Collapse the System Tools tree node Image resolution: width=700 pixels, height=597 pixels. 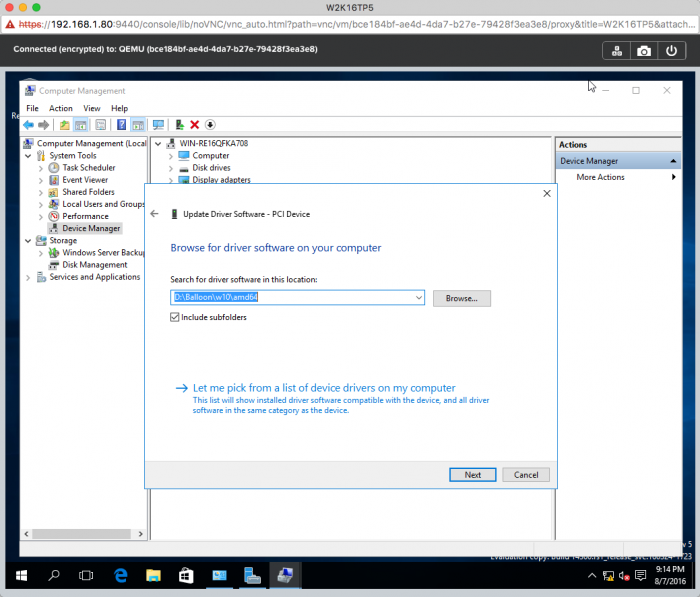28,156
